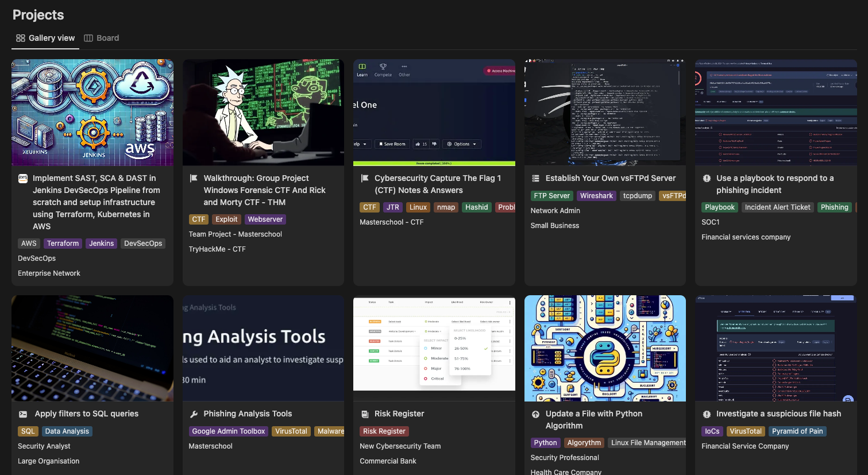
Task: Click the Incident Alert Ticket tag
Action: 778,207
